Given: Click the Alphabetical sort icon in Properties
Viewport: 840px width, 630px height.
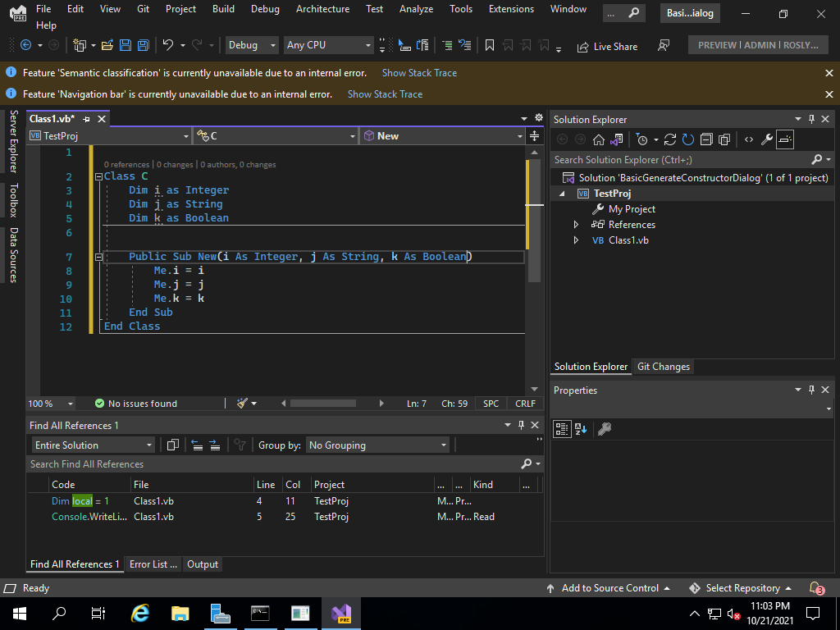Looking at the screenshot, I should coord(581,428).
